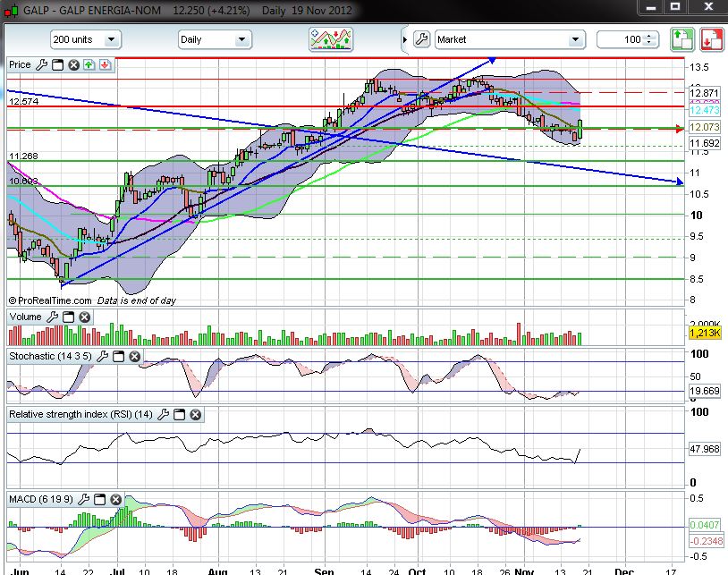728x575 pixels.
Task: Maximize the chart window
Action: pyautogui.click(x=675, y=8)
